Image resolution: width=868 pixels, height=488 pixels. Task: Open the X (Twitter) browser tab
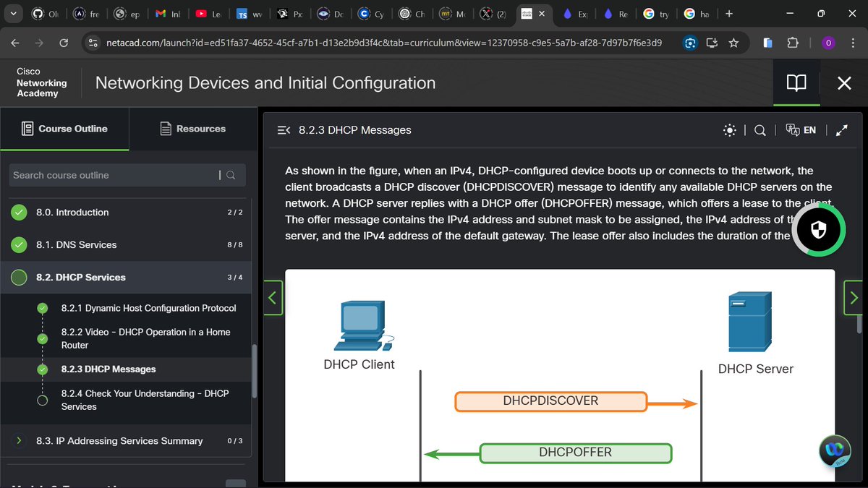(493, 14)
